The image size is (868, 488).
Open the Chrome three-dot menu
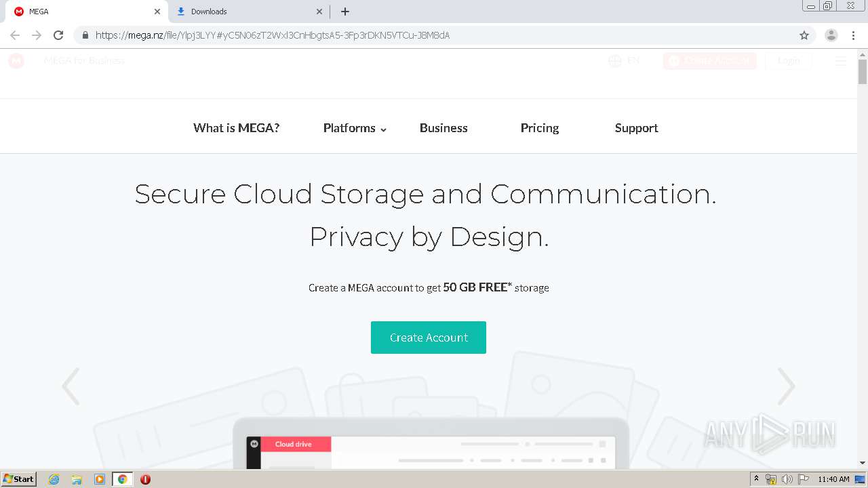[853, 35]
